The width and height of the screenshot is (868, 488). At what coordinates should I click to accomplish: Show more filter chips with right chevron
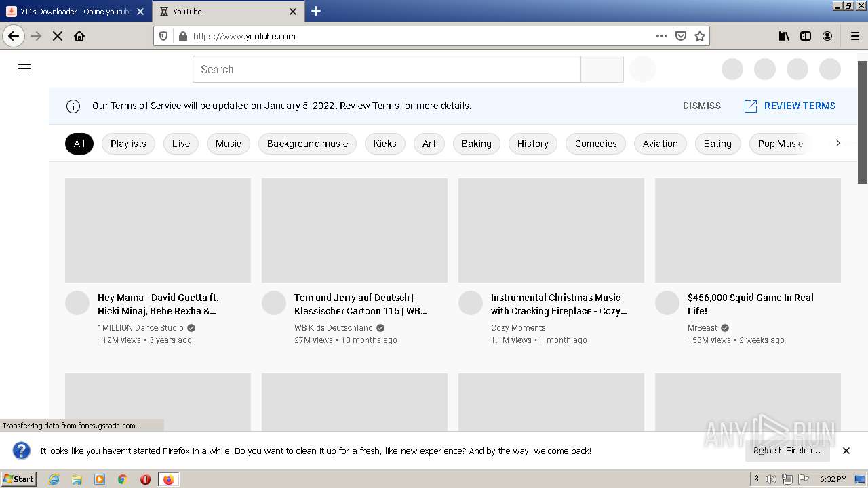click(837, 143)
